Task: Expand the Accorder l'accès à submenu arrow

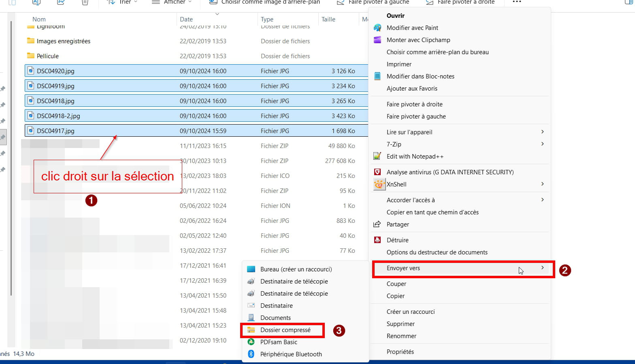Action: 542,200
